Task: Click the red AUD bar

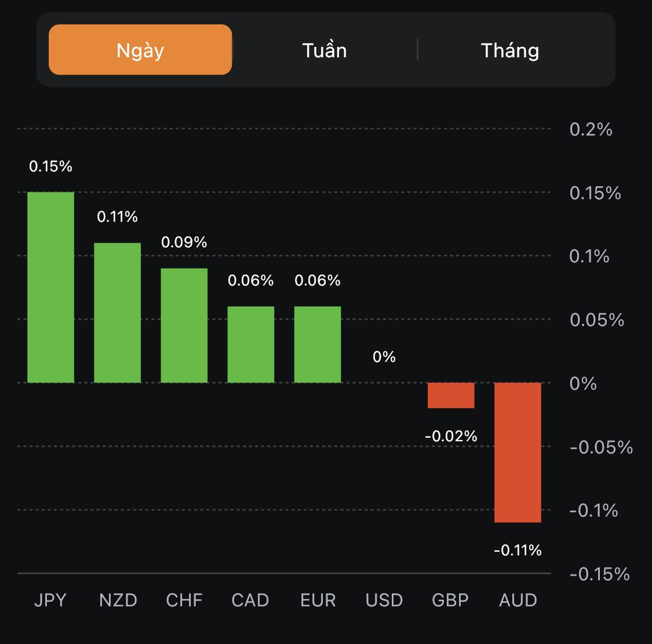Action: (518, 452)
